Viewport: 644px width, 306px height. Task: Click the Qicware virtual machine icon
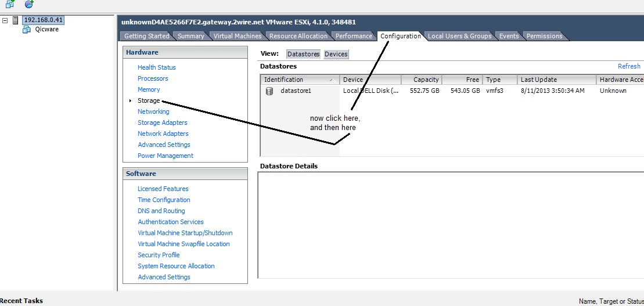pyautogui.click(x=26, y=30)
